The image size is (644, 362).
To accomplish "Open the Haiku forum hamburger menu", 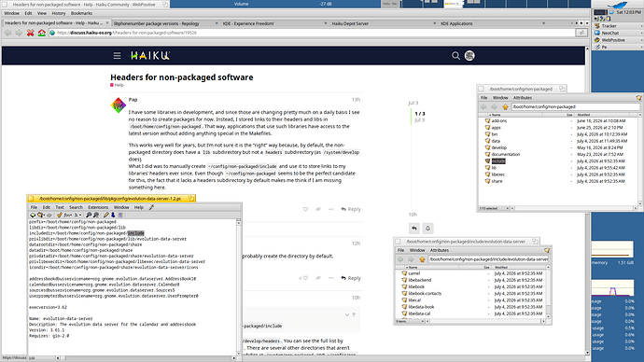I will 117,55.
